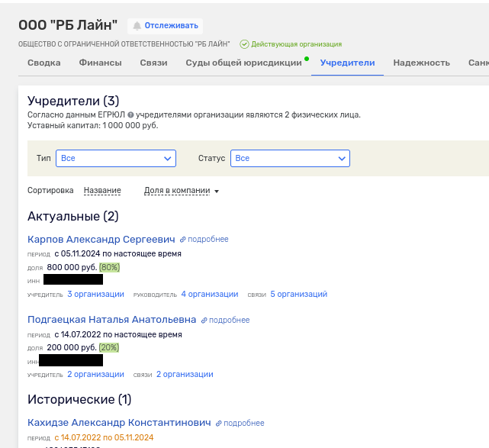Open the Статус dropdown filter
The width and height of the screenshot is (489, 448).
click(x=290, y=159)
